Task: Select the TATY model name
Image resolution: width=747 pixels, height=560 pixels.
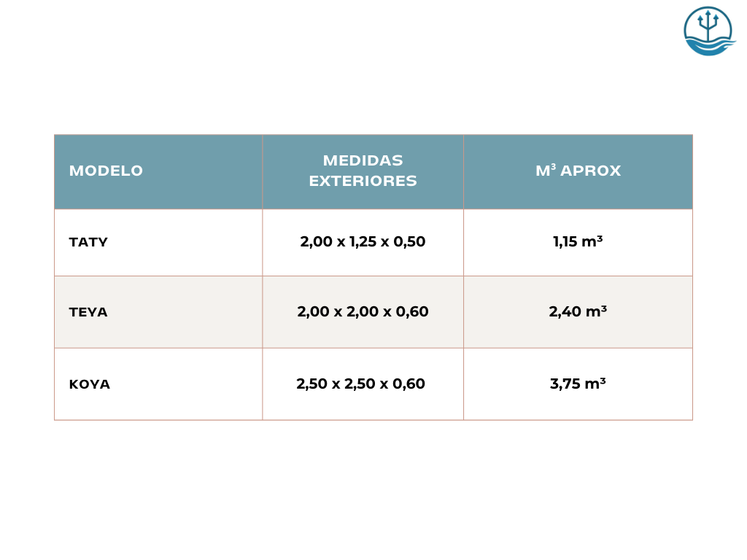Action: (x=88, y=242)
